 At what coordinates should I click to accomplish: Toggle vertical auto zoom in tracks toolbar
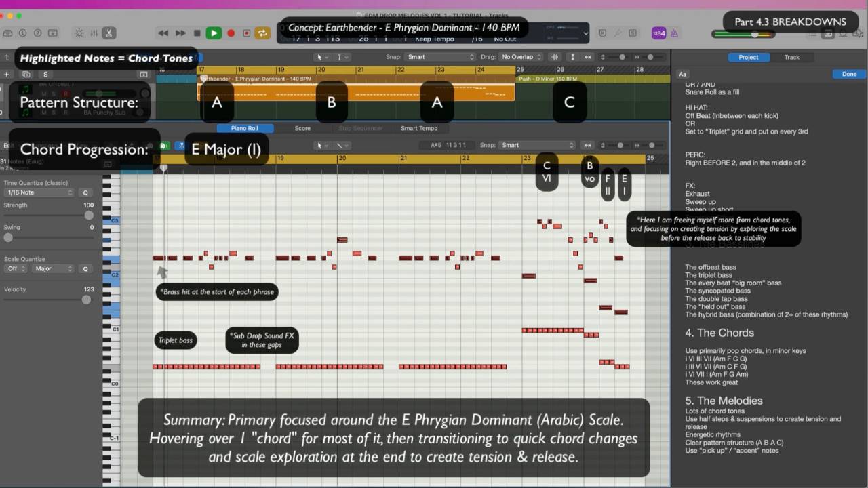pos(573,57)
